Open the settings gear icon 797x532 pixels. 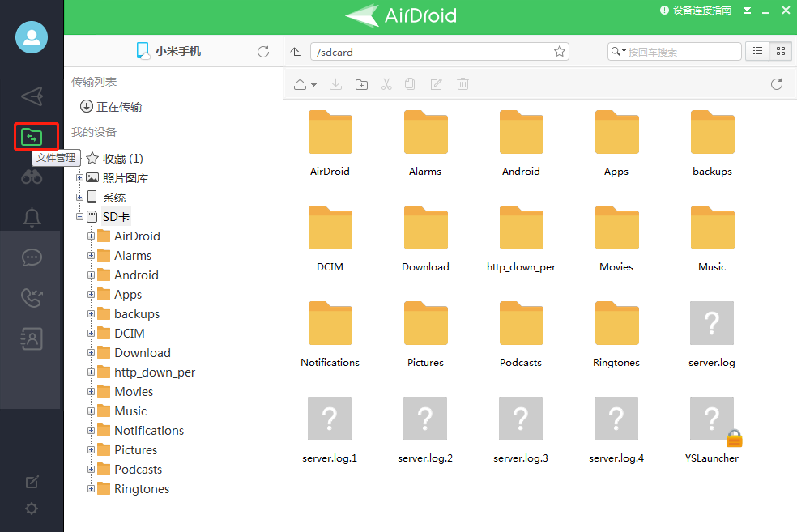point(32,509)
